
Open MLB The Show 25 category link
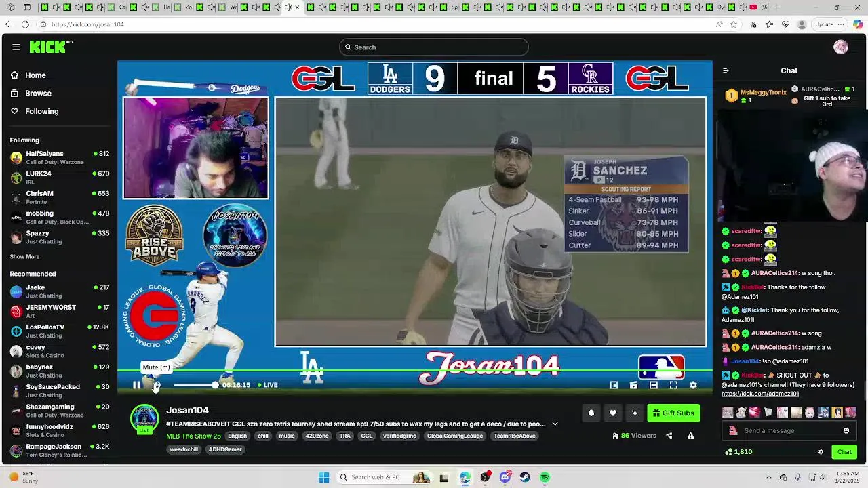tap(193, 436)
